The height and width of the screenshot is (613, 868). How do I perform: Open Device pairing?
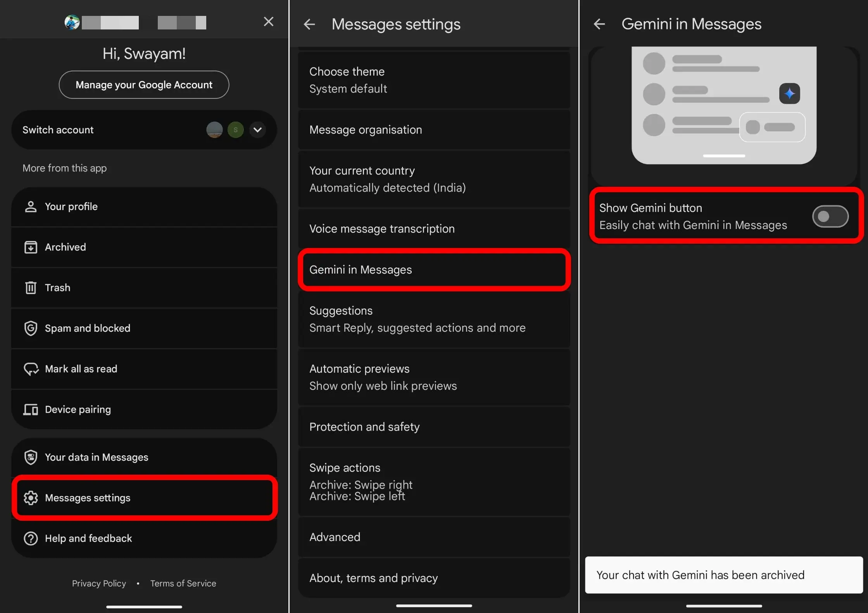pos(78,409)
